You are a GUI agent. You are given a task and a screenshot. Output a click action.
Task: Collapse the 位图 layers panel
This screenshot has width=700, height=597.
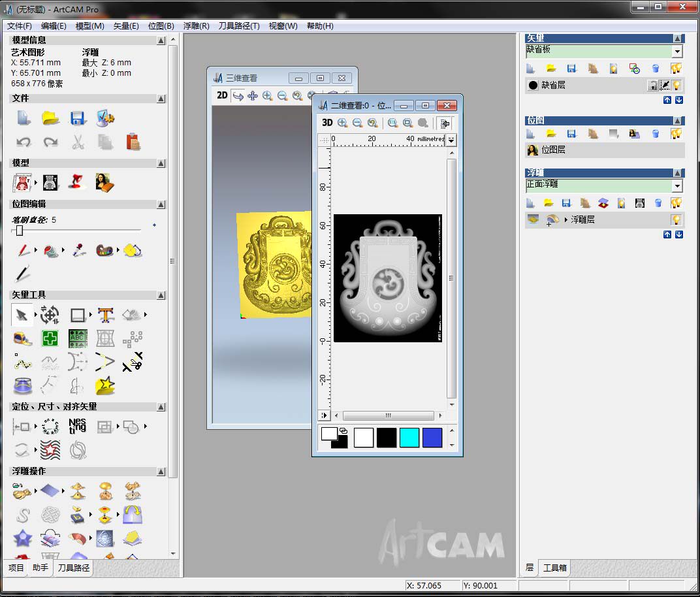tap(676, 121)
